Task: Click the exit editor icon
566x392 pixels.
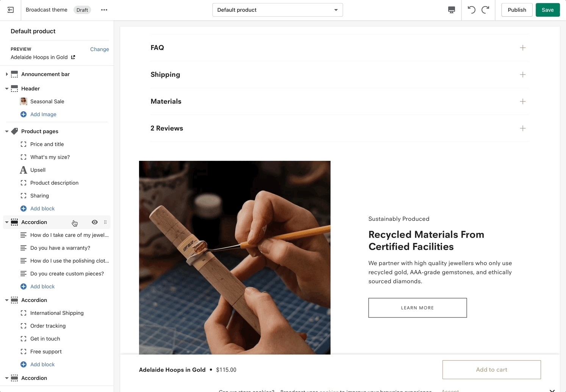Action: pos(11,10)
